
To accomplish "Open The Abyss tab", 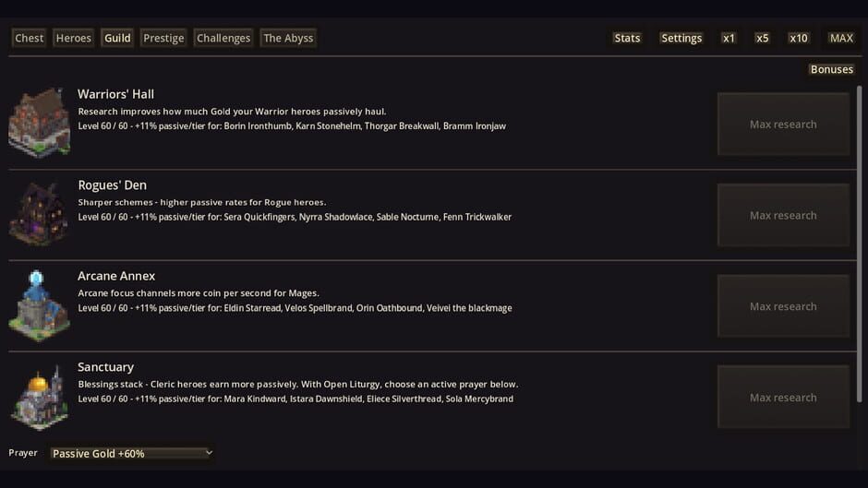I will pyautogui.click(x=288, y=38).
